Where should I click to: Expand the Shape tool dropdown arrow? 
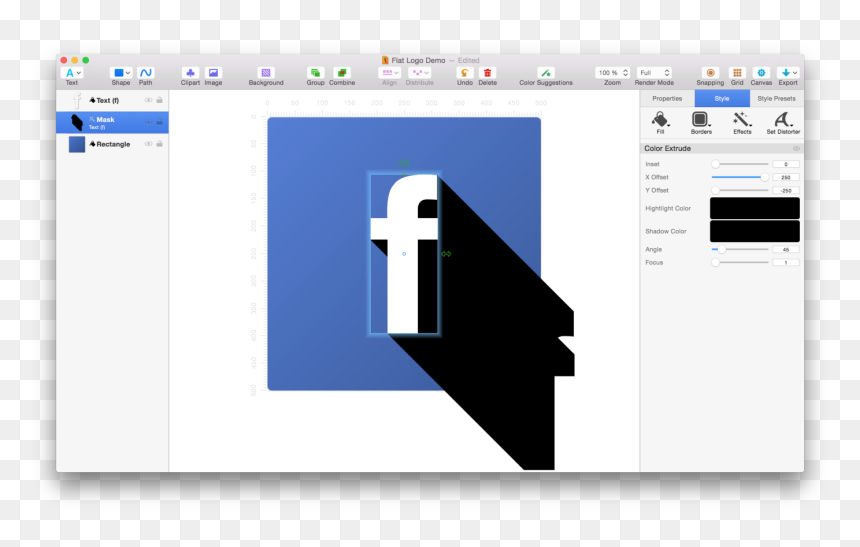(x=128, y=73)
